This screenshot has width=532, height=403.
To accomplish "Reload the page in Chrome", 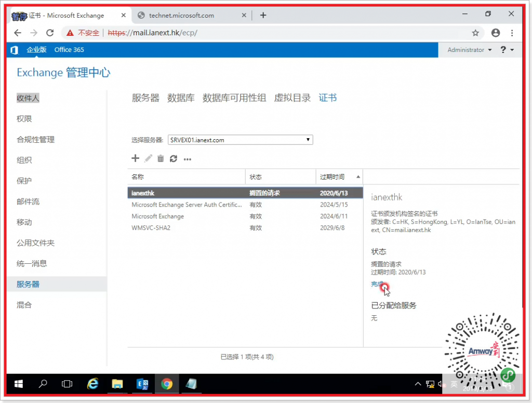I will (x=50, y=33).
